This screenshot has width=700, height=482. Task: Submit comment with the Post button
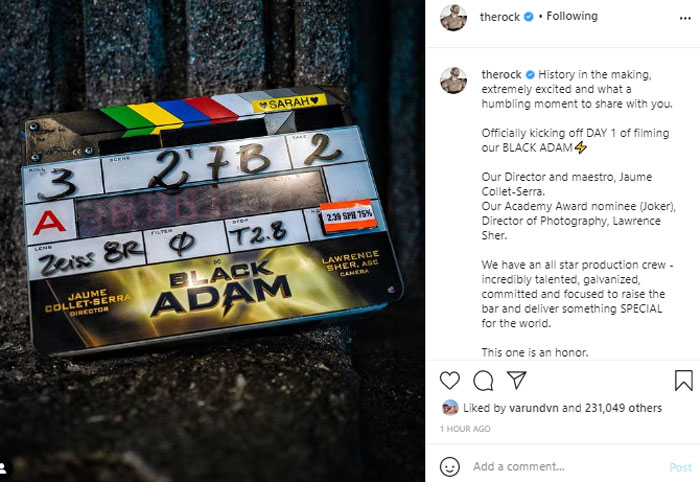(x=680, y=467)
